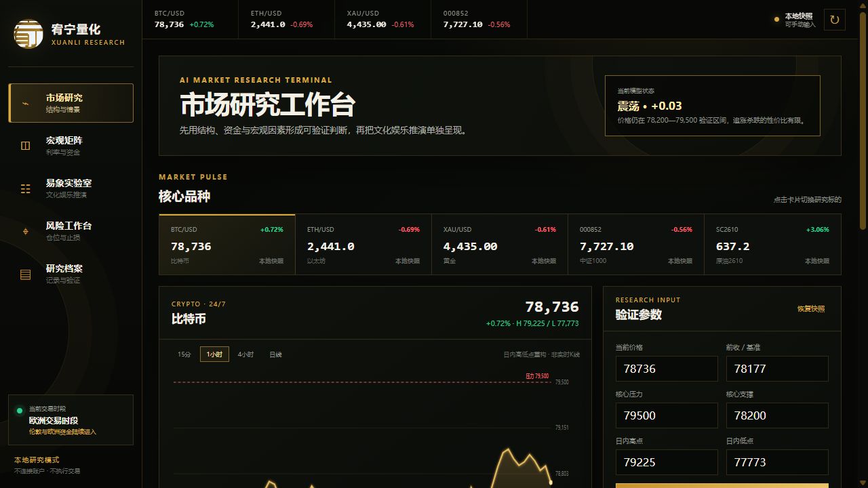
Task: Click the 易象实验室 sidebar icon
Action: pos(26,188)
